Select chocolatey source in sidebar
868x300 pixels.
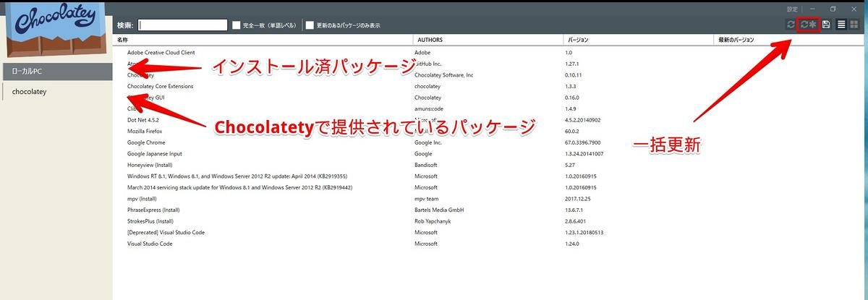(x=56, y=92)
